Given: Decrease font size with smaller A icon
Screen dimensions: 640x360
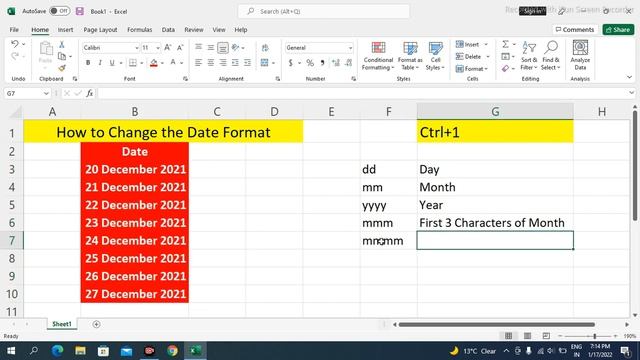Looking at the screenshot, I should pyautogui.click(x=180, y=48).
